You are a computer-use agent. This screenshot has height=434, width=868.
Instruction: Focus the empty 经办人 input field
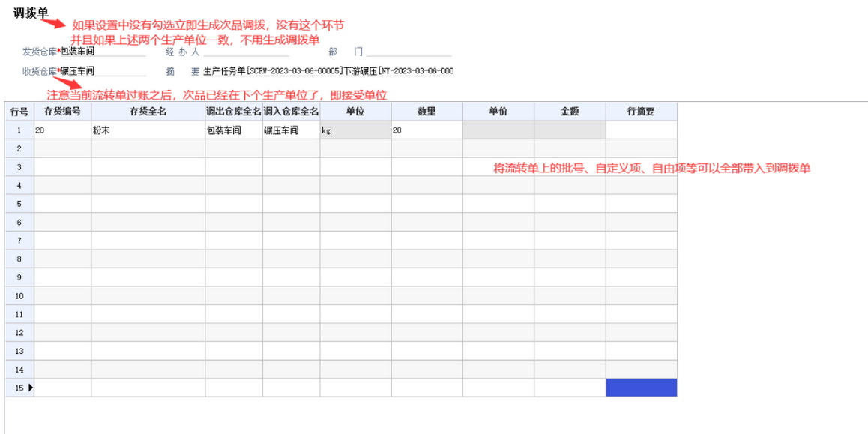[x=246, y=52]
